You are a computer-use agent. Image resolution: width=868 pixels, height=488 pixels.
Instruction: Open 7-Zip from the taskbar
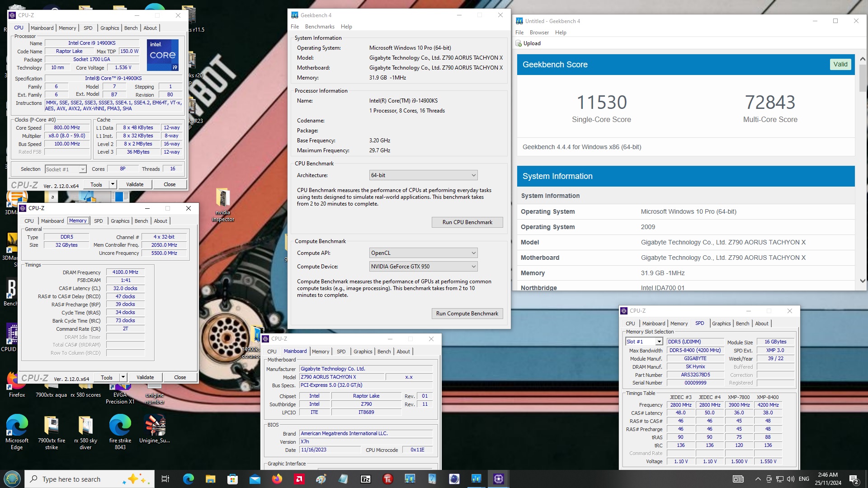pos(365,479)
